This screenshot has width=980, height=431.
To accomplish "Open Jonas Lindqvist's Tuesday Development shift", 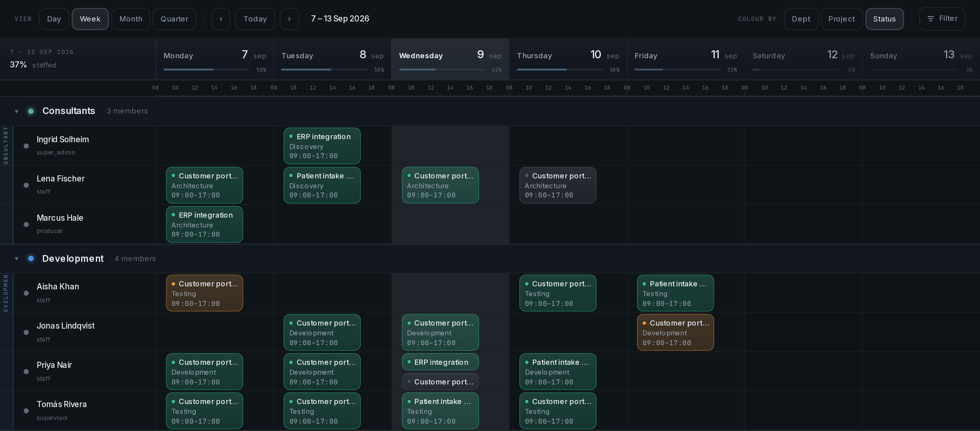I will [322, 332].
